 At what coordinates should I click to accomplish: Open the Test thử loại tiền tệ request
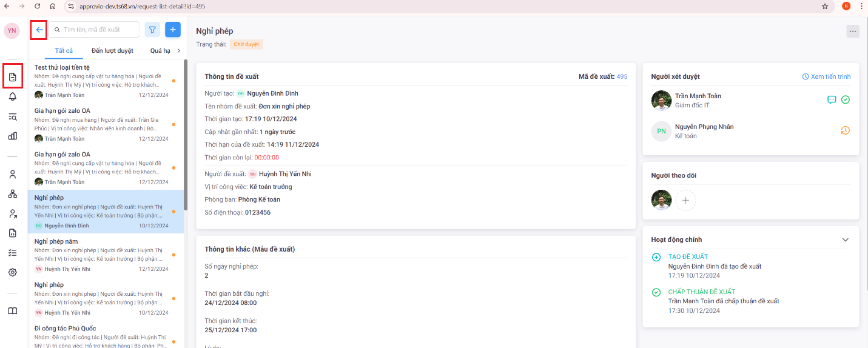[x=62, y=67]
